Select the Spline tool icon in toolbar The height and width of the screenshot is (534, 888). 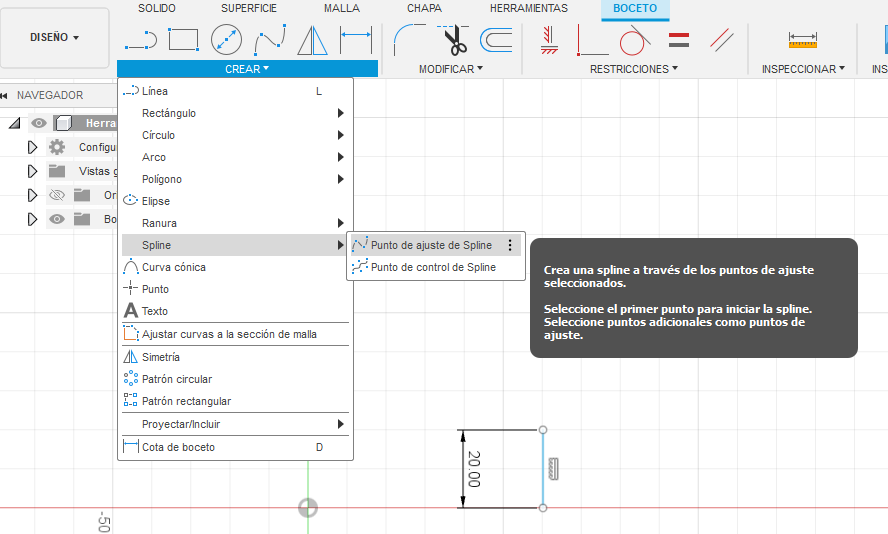tap(270, 40)
